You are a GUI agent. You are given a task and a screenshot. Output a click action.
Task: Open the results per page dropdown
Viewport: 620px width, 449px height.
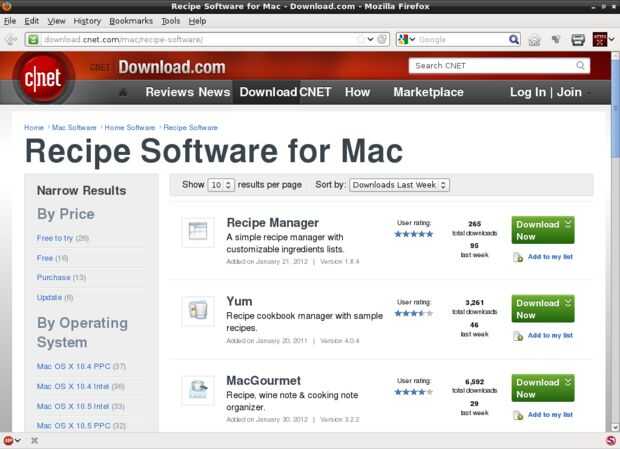(221, 185)
